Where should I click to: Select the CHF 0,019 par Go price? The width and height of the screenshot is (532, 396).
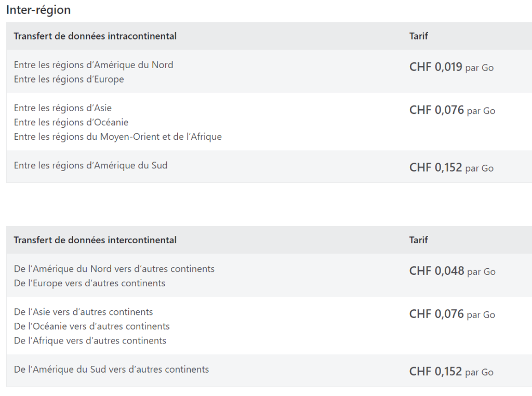coord(451,67)
